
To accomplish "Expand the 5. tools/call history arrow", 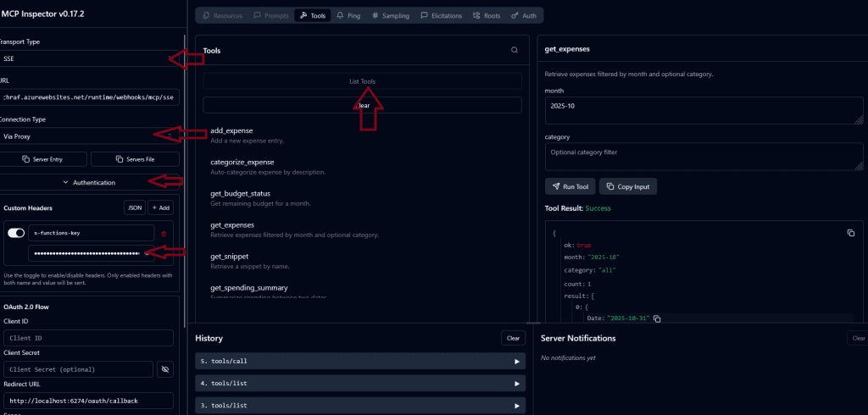I will coord(516,361).
